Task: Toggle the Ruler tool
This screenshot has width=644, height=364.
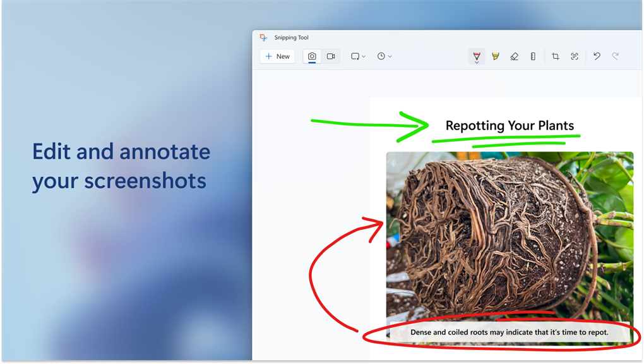Action: click(x=533, y=56)
